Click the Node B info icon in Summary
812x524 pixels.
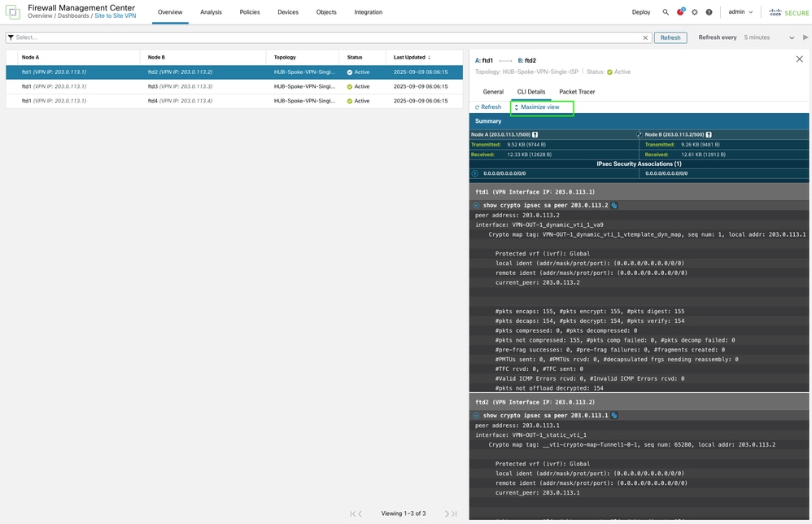pyautogui.click(x=709, y=134)
